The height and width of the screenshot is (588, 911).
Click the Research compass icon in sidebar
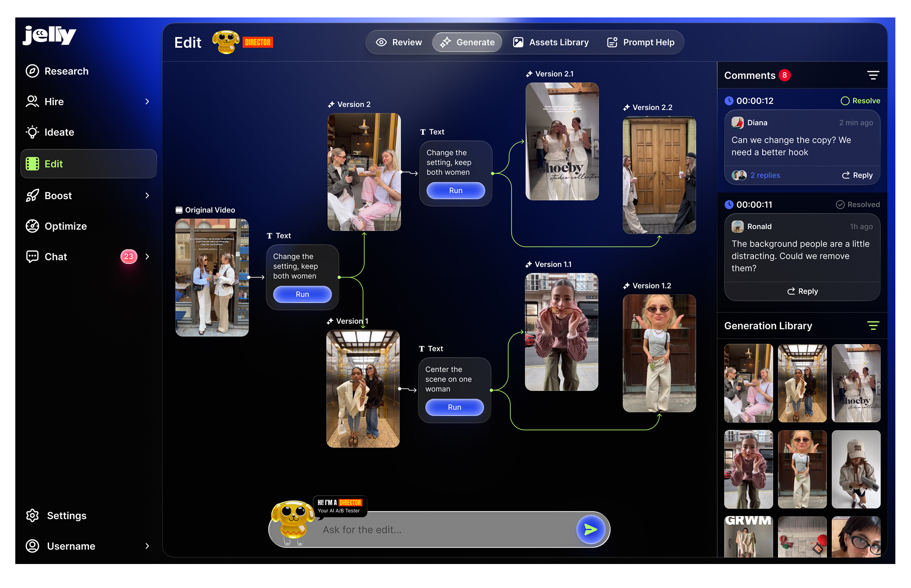click(x=32, y=71)
